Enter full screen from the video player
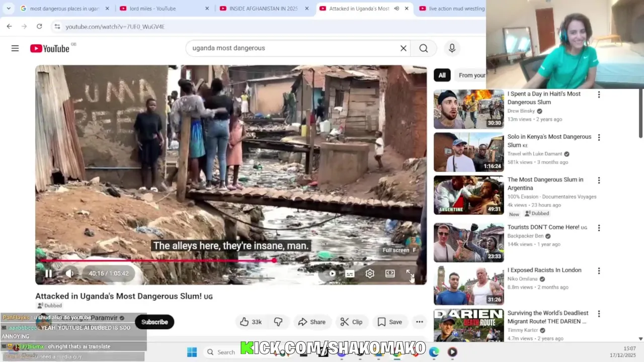The image size is (644, 362). point(410,274)
